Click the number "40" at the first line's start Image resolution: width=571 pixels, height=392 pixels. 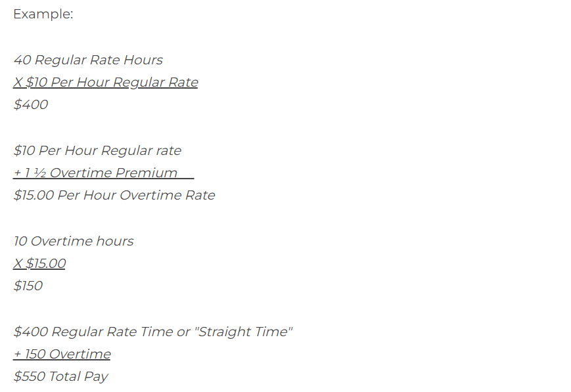[x=22, y=60]
